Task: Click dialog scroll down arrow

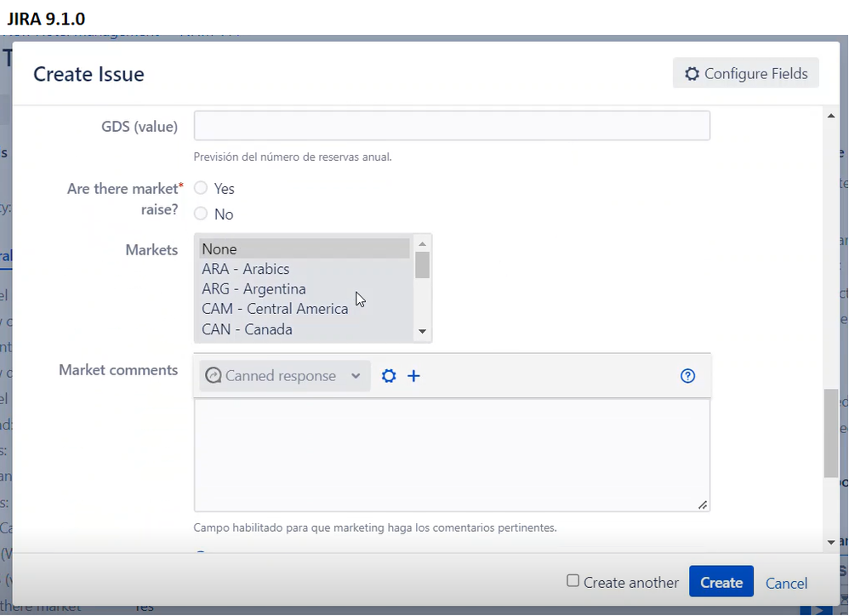Action: tap(831, 542)
